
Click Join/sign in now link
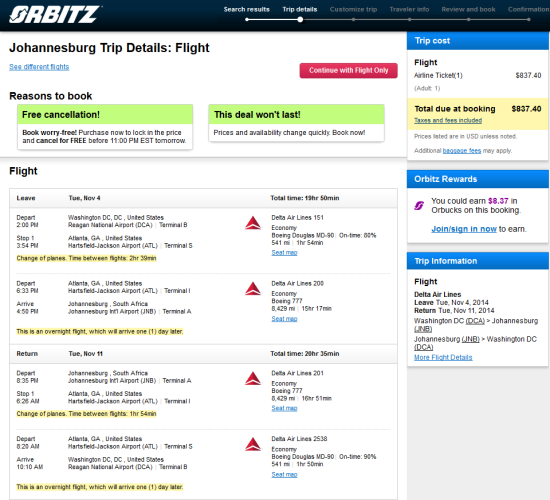coord(464,229)
